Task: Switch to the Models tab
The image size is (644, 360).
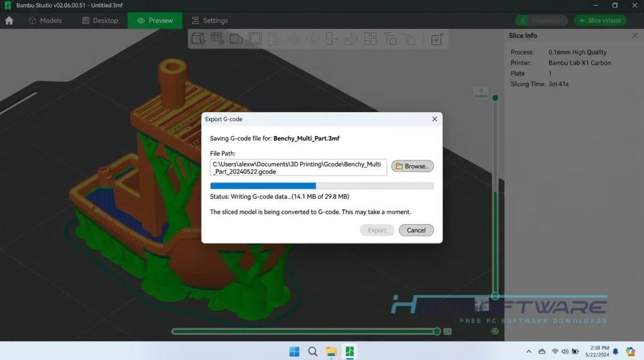Action: click(45, 21)
